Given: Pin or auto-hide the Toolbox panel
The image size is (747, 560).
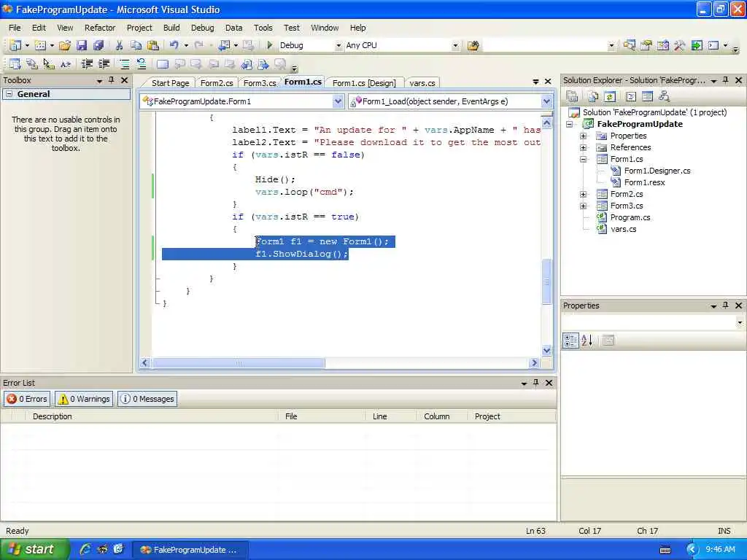Looking at the screenshot, I should click(112, 80).
